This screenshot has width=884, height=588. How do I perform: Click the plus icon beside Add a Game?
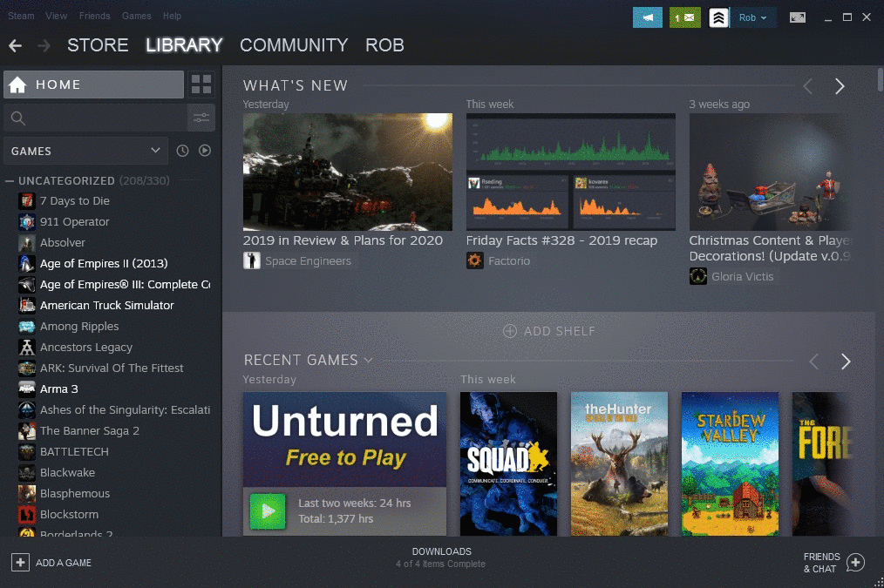pyautogui.click(x=20, y=562)
